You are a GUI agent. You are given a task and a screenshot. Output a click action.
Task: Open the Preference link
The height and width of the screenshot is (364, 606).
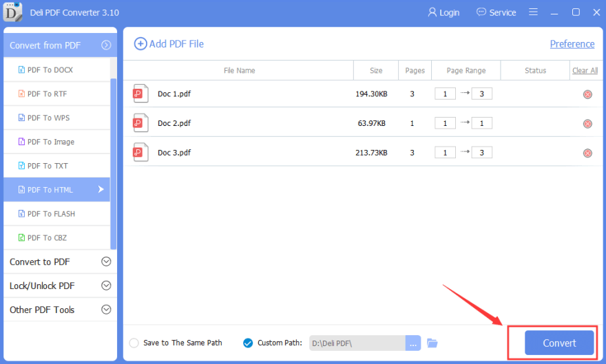[572, 44]
